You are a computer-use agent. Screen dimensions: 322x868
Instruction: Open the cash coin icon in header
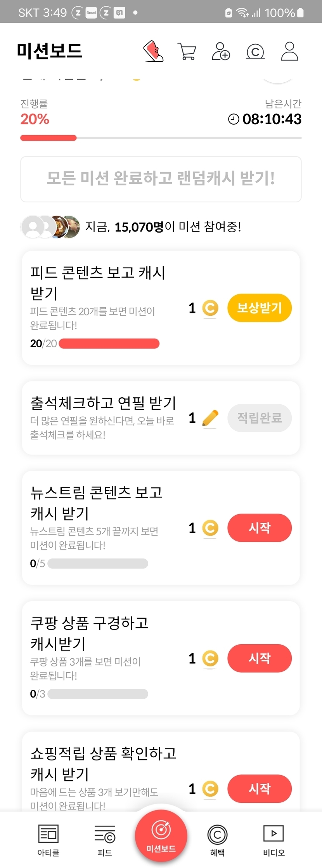[255, 51]
